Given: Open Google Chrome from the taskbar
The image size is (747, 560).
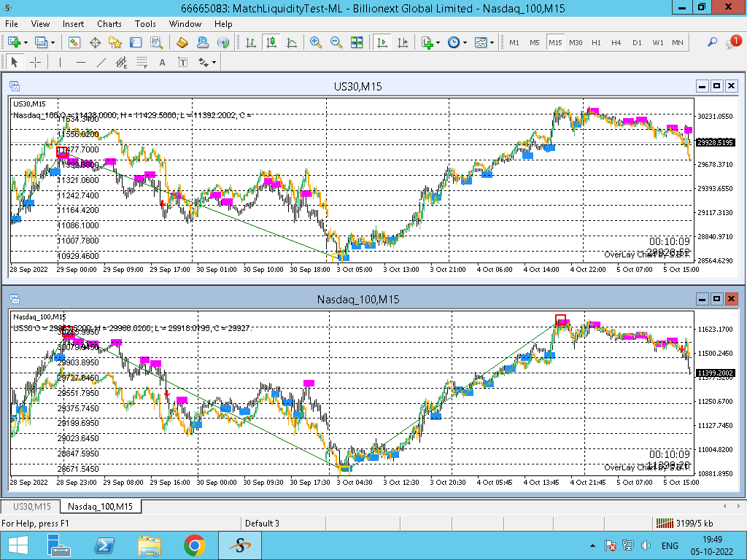Looking at the screenshot, I should tap(194, 545).
